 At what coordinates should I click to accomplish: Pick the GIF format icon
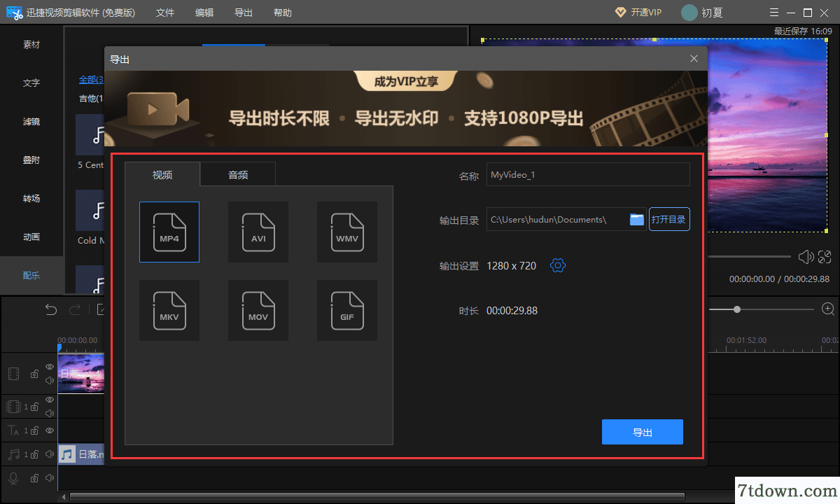pos(347,310)
